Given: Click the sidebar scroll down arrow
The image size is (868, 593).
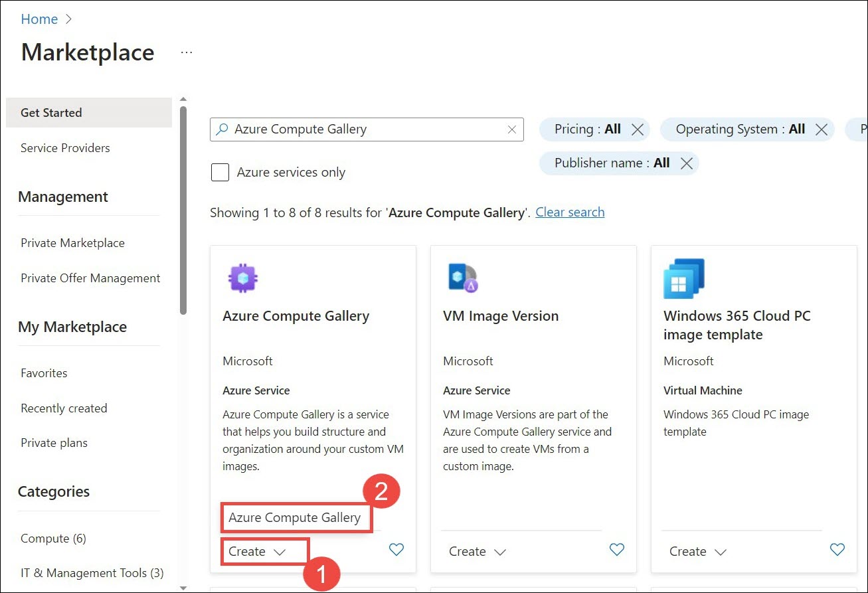Looking at the screenshot, I should click(x=183, y=588).
